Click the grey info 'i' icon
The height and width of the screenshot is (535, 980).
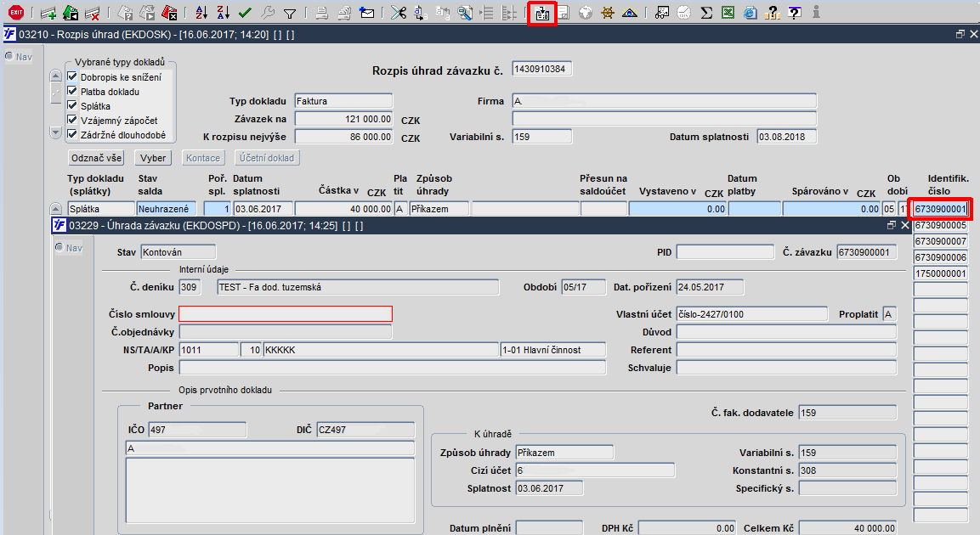click(x=816, y=12)
